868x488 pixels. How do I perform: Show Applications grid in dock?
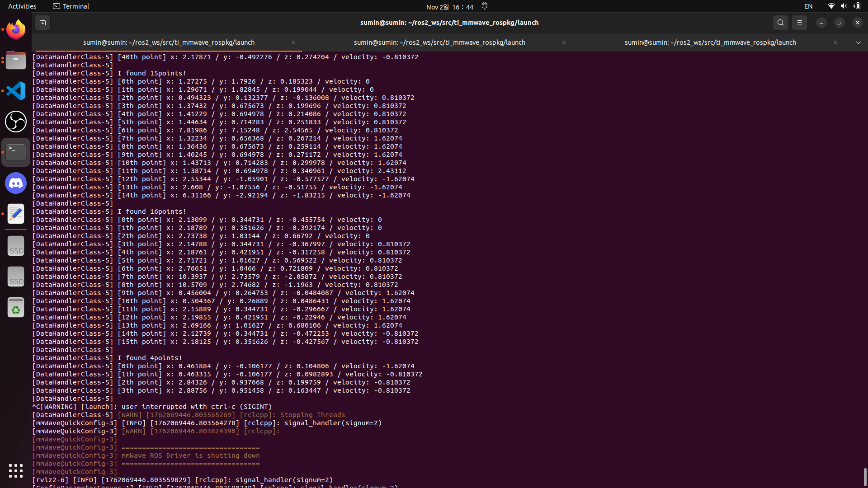(16, 470)
